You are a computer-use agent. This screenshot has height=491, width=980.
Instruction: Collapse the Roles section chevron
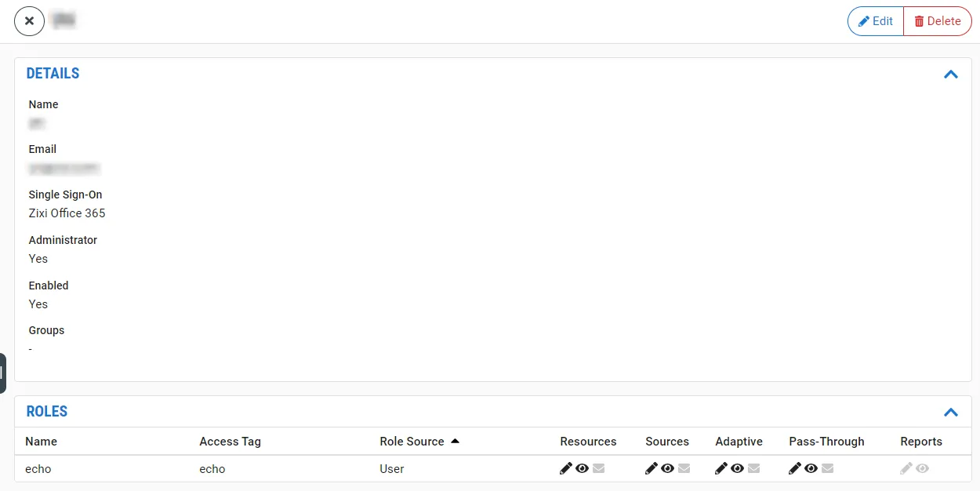point(951,413)
